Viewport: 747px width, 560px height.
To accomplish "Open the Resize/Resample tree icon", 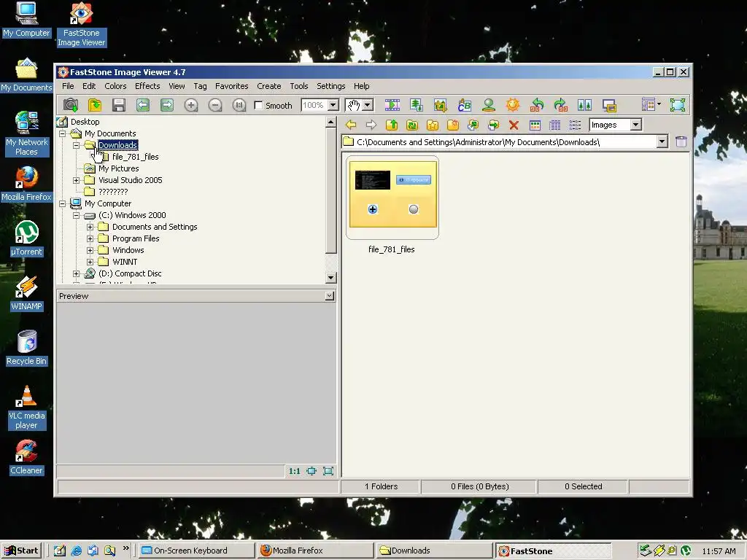I will point(417,105).
